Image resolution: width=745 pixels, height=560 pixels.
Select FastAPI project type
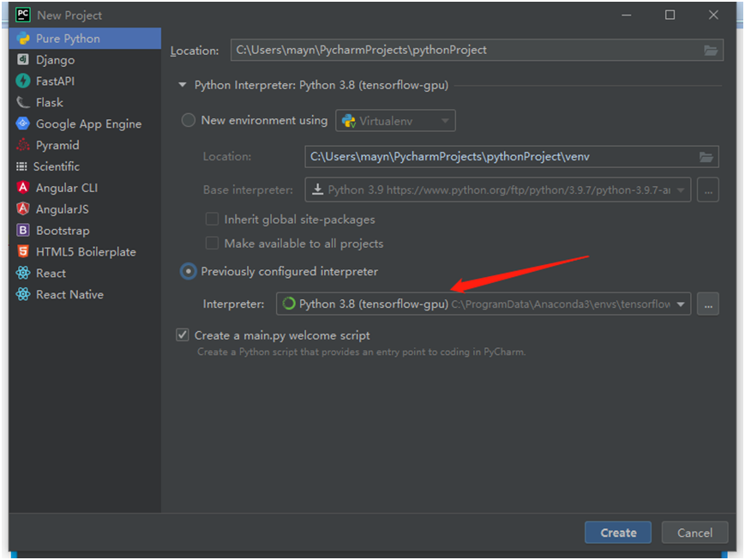85,81
